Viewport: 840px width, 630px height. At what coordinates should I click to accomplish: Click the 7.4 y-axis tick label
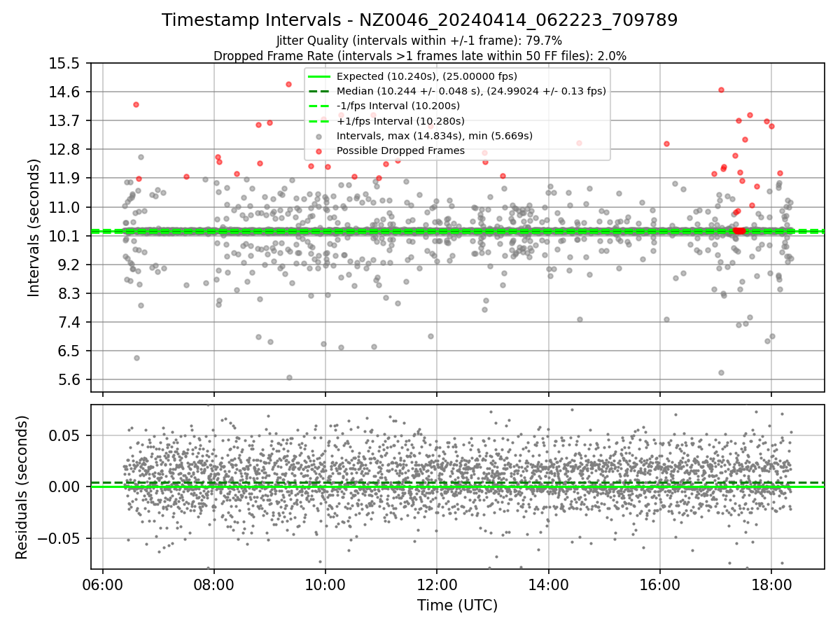70,322
